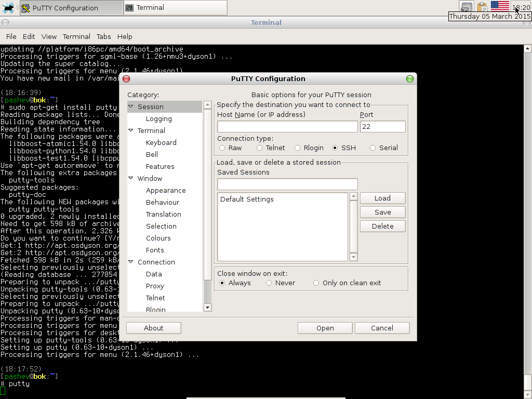Screen dimensions: 532x399
Task: Open the File menu in Terminal
Action: (x=11, y=37)
